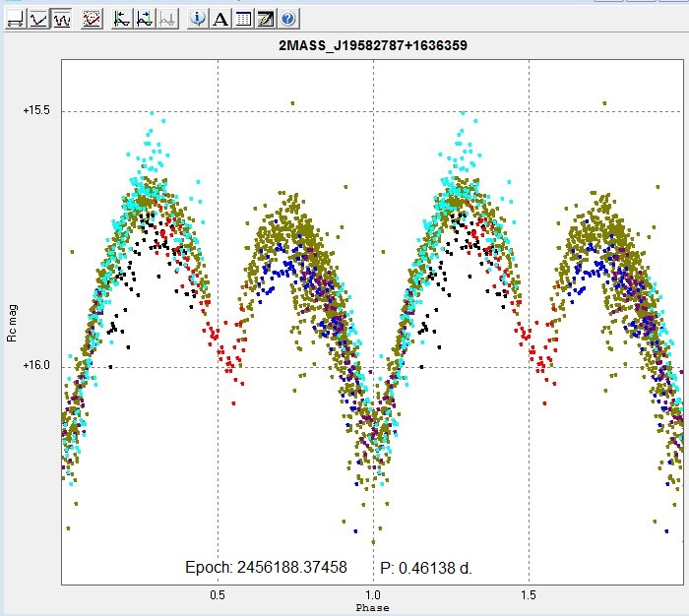The height and width of the screenshot is (616, 689).
Task: Open the red curve fit with scatter icon
Action: click(92, 20)
